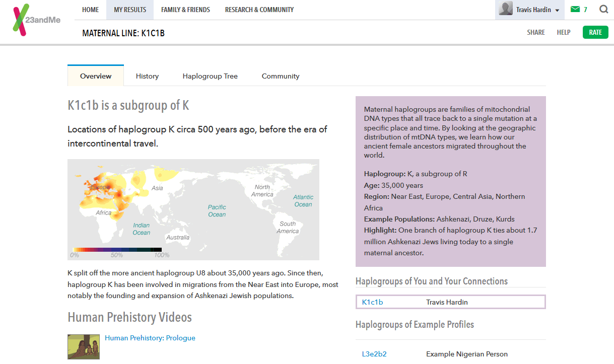Click the Maternal Line: K1C1B page title
Image resolution: width=614 pixels, height=364 pixels.
[x=123, y=33]
